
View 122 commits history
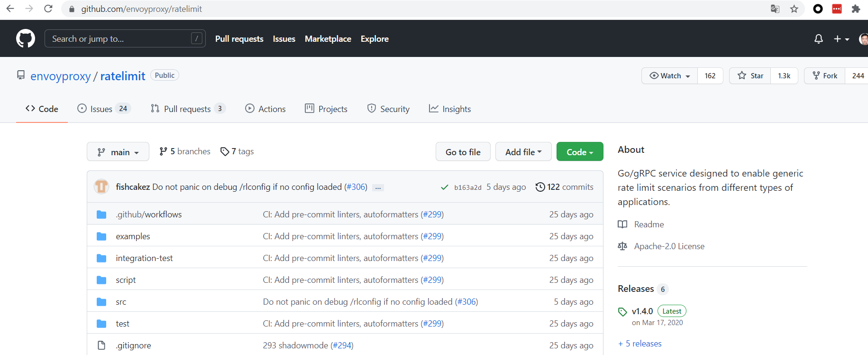point(564,187)
